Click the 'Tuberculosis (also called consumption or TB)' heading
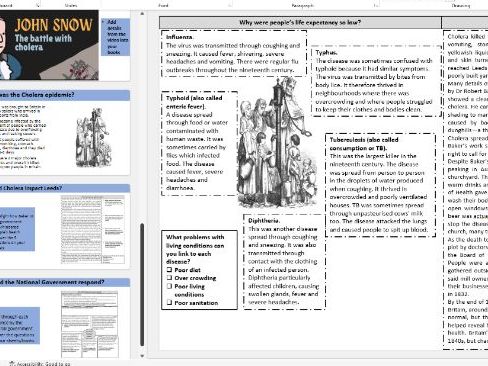The image size is (488, 366). pyautogui.click(x=364, y=144)
